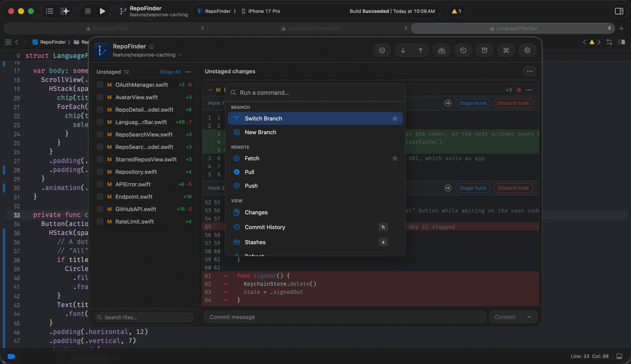Click the new item plus icon in the RepoFinder git panel
This screenshot has width=631, height=364.
(x=382, y=50)
